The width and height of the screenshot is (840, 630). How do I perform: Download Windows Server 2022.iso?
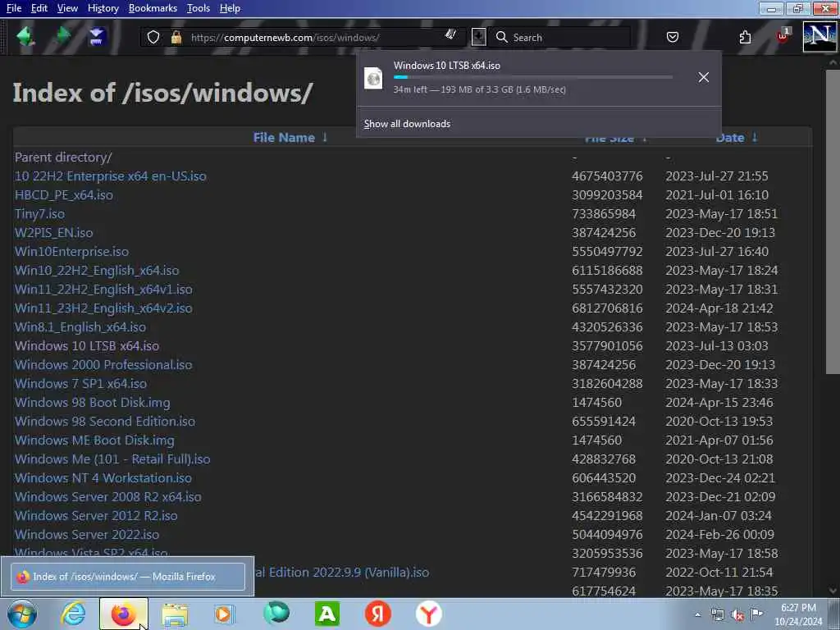[87, 534]
